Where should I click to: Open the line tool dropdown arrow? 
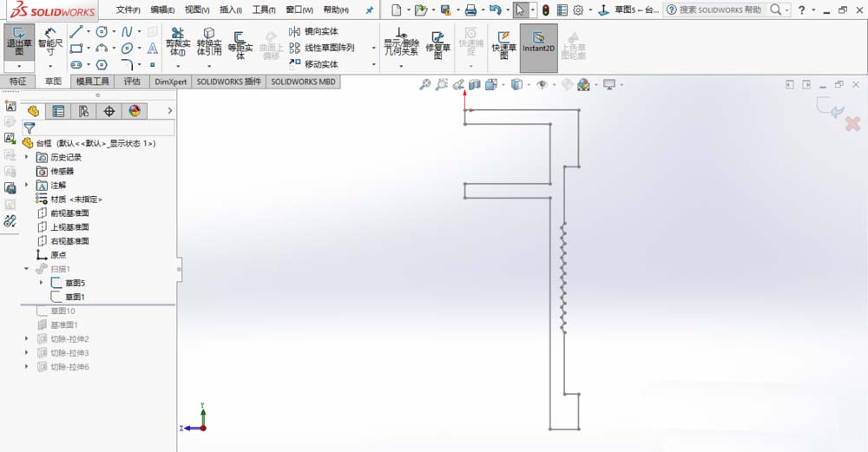tap(88, 32)
